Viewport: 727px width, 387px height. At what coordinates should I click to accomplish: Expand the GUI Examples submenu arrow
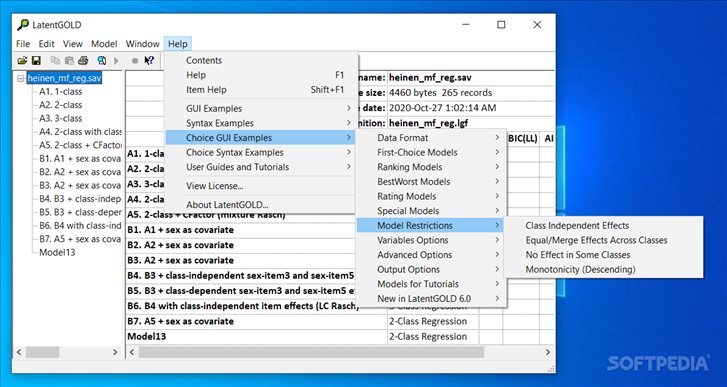(x=349, y=108)
